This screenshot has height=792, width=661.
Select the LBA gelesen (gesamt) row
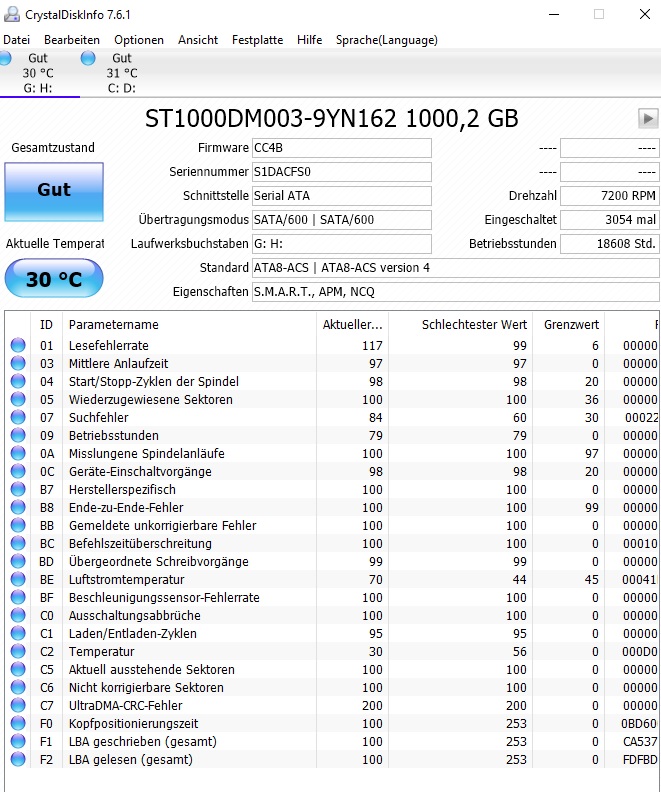point(333,760)
